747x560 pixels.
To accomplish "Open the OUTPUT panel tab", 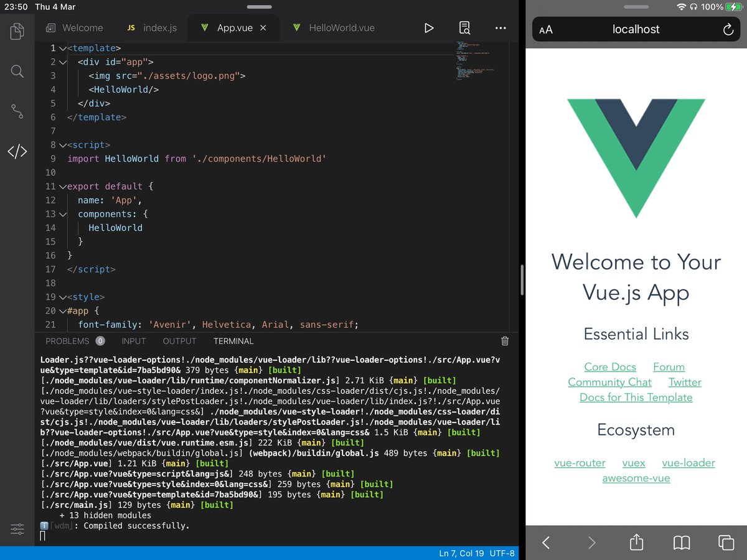I will tap(180, 341).
